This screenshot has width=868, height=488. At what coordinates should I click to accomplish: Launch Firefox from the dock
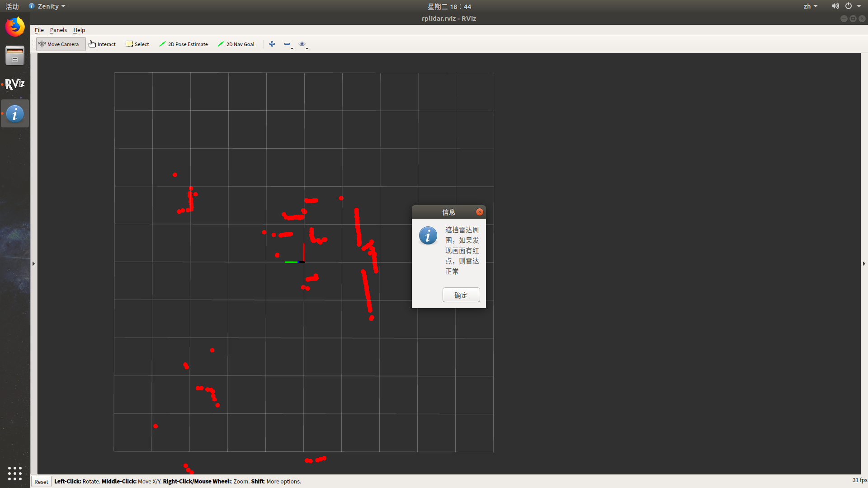[15, 27]
